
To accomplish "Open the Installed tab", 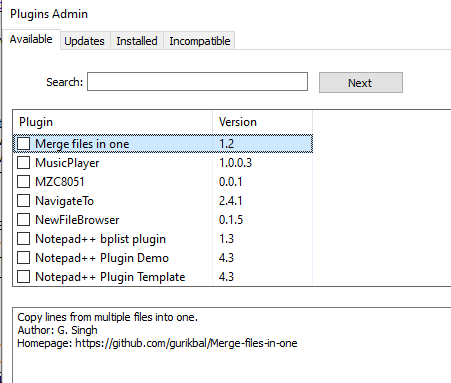I will (x=137, y=41).
